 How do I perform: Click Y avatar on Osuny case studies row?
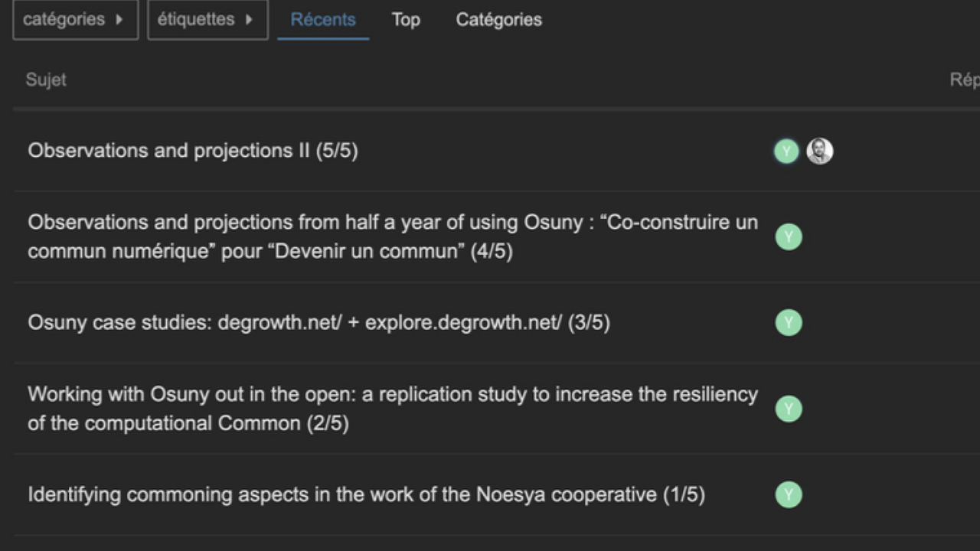[x=788, y=322]
